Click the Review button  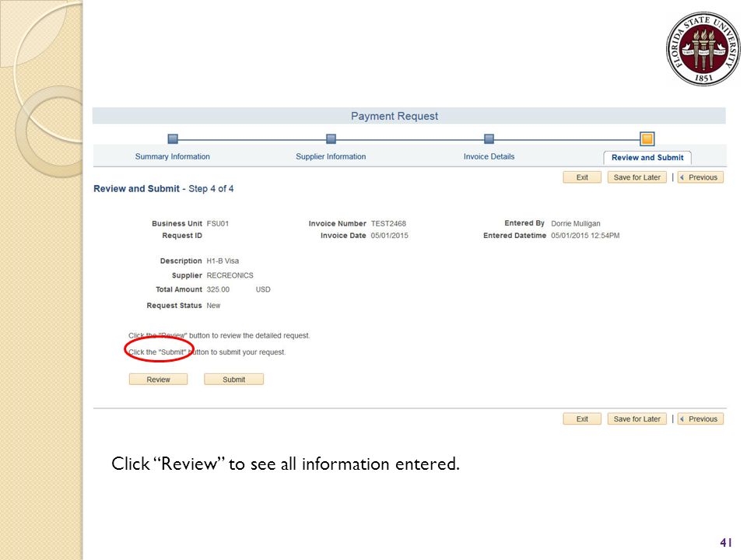click(158, 380)
